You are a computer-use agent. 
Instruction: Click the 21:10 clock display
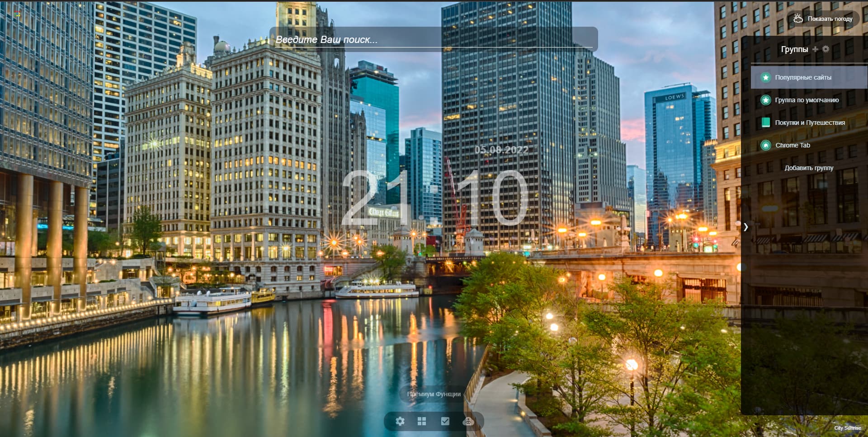[434, 198]
